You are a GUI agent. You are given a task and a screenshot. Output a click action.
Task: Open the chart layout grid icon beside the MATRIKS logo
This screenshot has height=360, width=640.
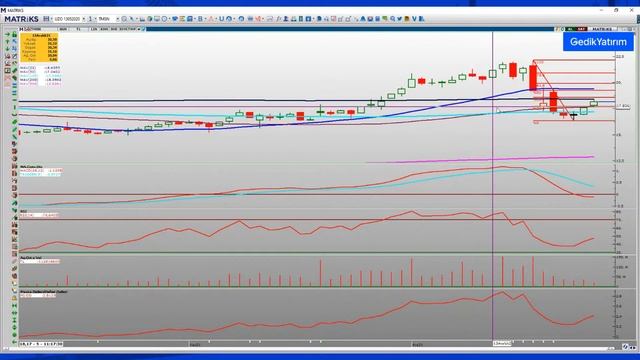click(46, 19)
